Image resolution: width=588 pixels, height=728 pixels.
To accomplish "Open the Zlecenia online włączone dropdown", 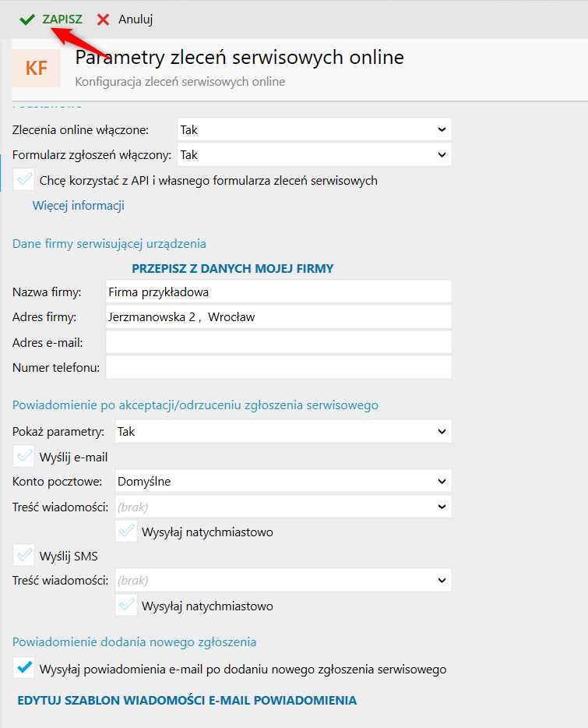I will coord(315,129).
